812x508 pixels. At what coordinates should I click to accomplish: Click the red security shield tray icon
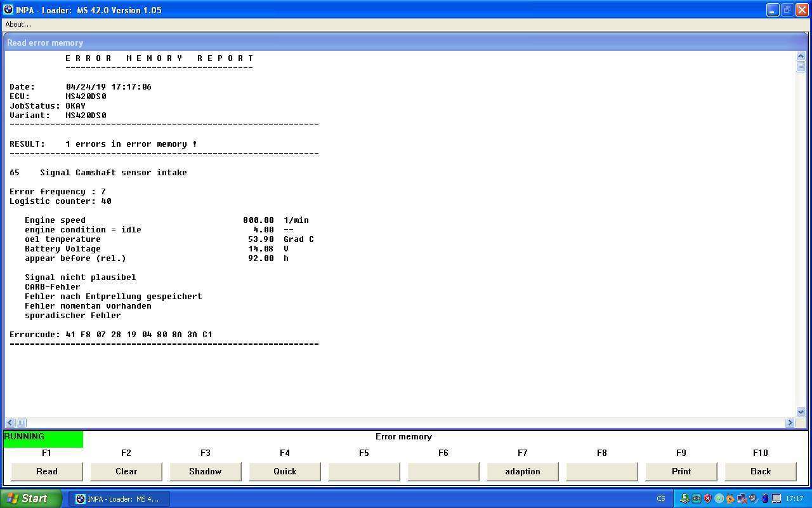707,498
